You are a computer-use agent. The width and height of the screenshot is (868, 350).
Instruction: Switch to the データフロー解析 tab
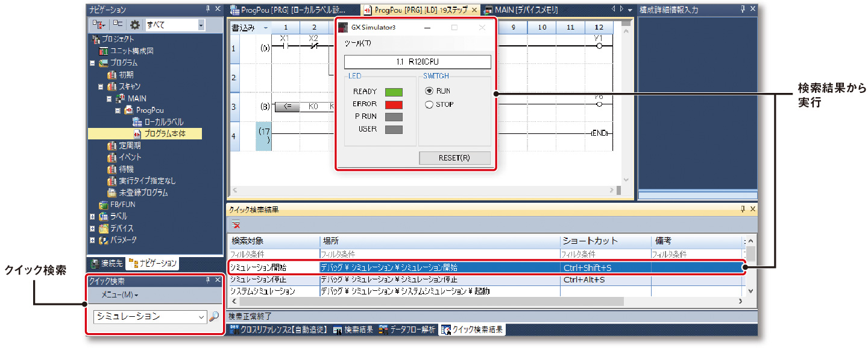[x=406, y=330]
